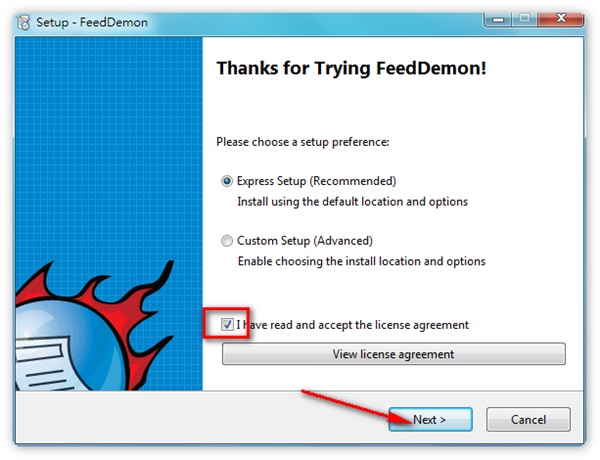Minimize the FeedDemon setup window
The height and width of the screenshot is (460, 600).
click(x=498, y=19)
